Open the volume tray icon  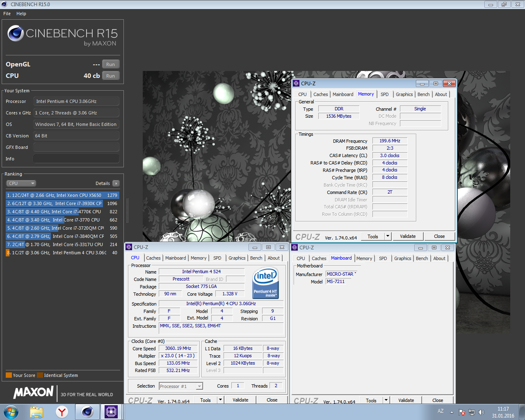click(x=481, y=412)
